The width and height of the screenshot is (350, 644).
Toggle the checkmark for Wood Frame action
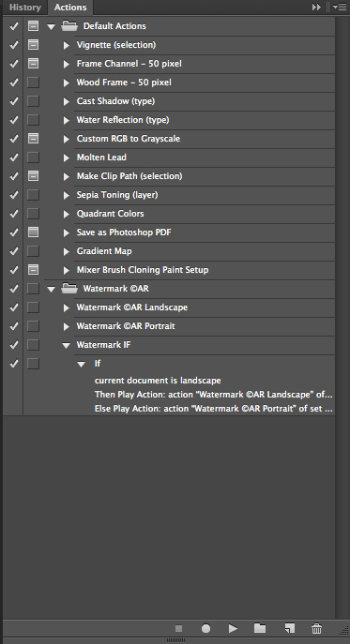pyautogui.click(x=14, y=82)
